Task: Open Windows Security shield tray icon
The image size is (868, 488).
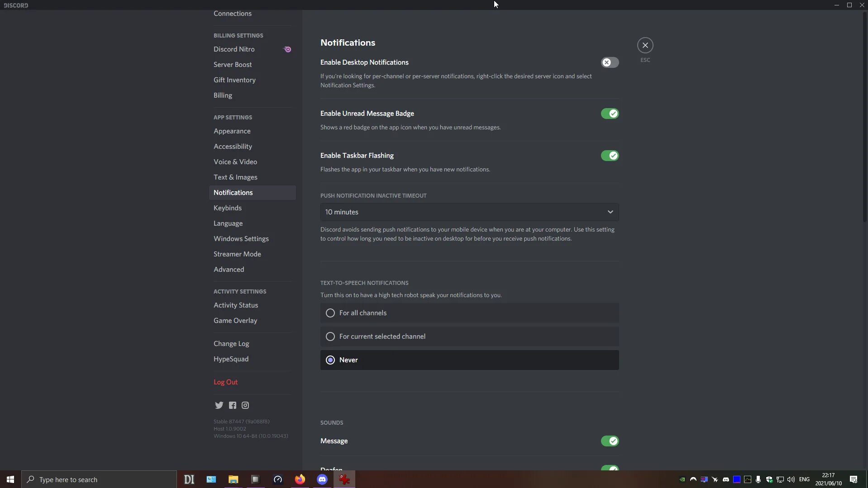Action: click(x=769, y=479)
